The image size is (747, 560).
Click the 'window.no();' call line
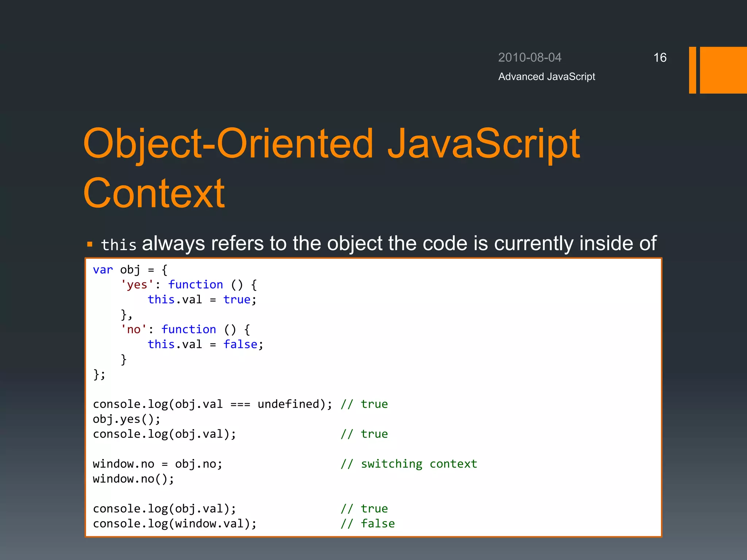tap(133, 479)
